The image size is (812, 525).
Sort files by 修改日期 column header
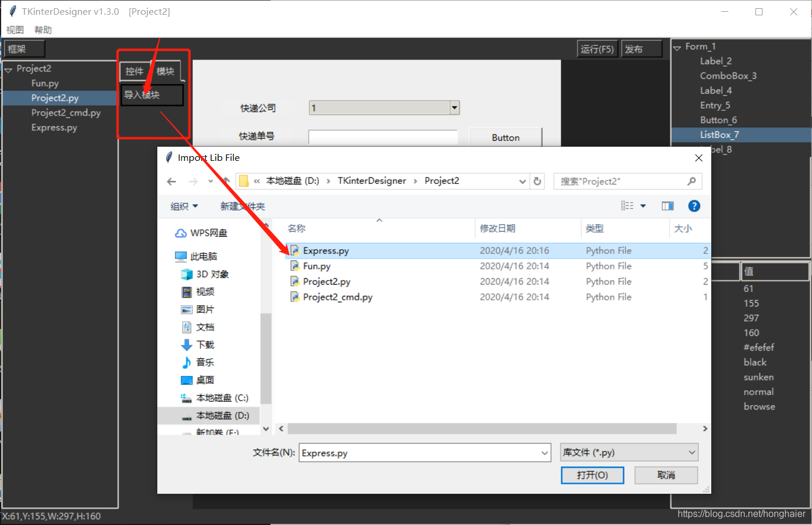click(497, 229)
